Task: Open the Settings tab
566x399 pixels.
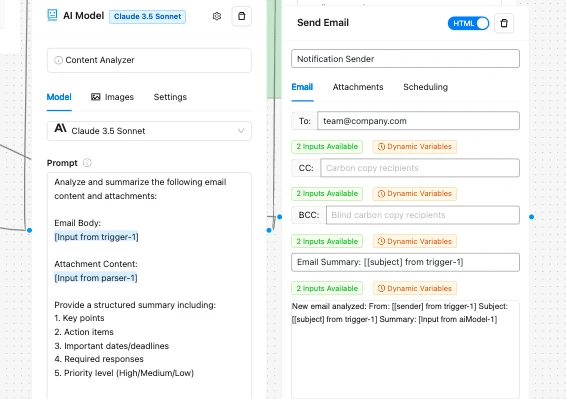Action: 170,97
